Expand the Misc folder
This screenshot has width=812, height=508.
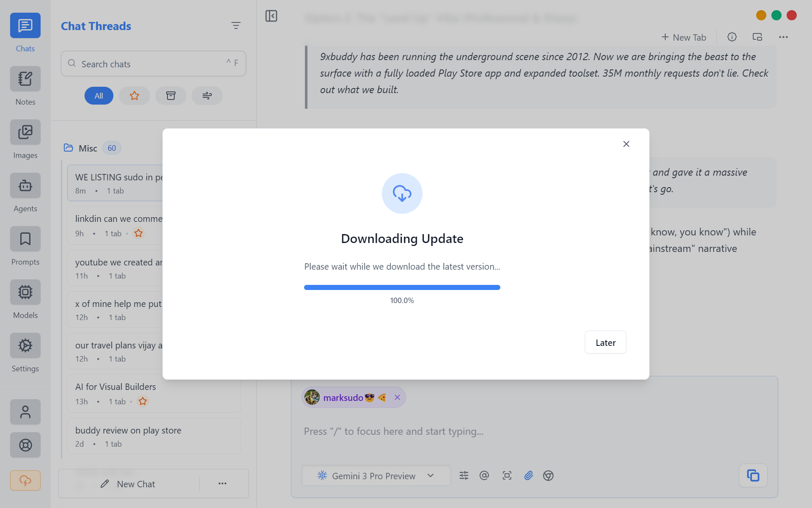pyautogui.click(x=88, y=148)
